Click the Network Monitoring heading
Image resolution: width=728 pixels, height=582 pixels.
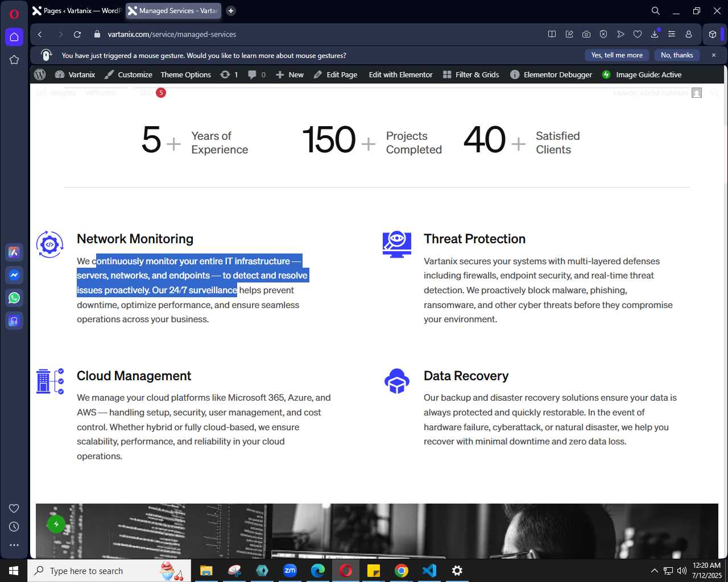pos(135,239)
